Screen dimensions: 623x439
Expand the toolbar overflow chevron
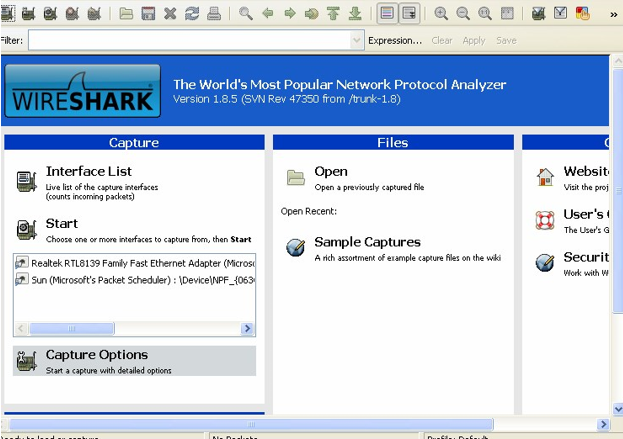(614, 15)
